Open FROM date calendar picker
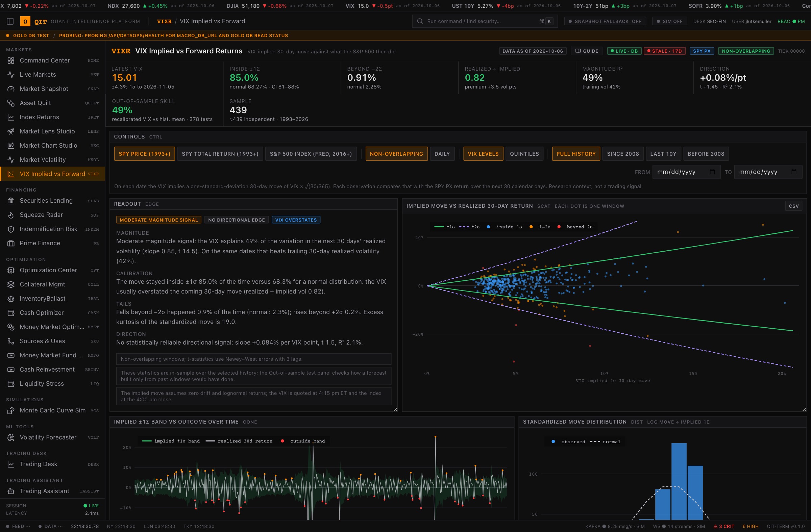This screenshot has height=532, width=811. point(712,172)
